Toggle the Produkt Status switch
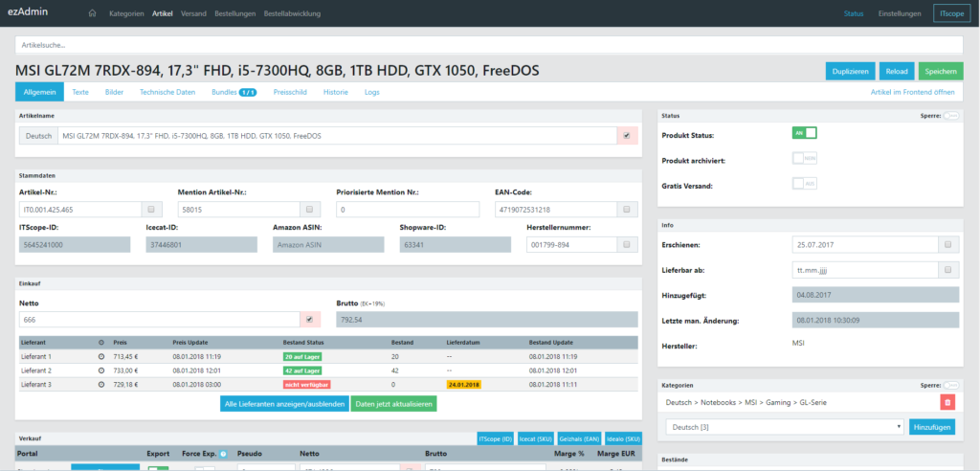 [x=804, y=133]
